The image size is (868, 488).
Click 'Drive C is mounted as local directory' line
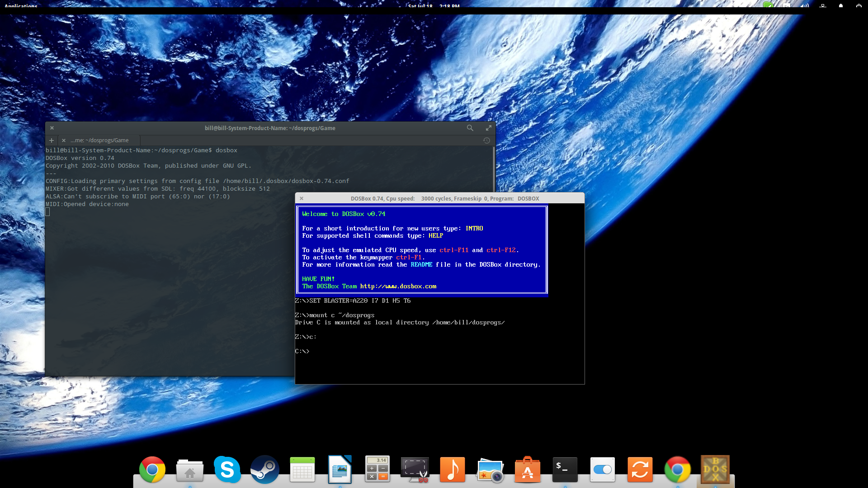pyautogui.click(x=400, y=322)
